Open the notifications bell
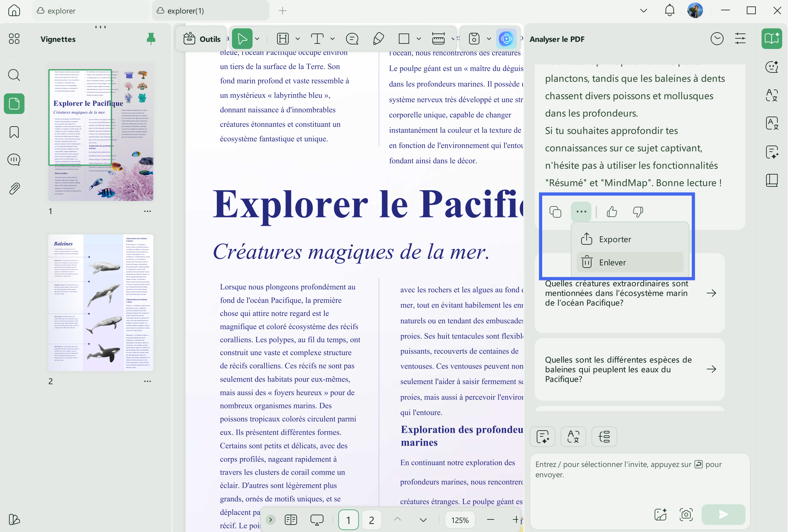Viewport: 788px width, 532px height. tap(669, 11)
